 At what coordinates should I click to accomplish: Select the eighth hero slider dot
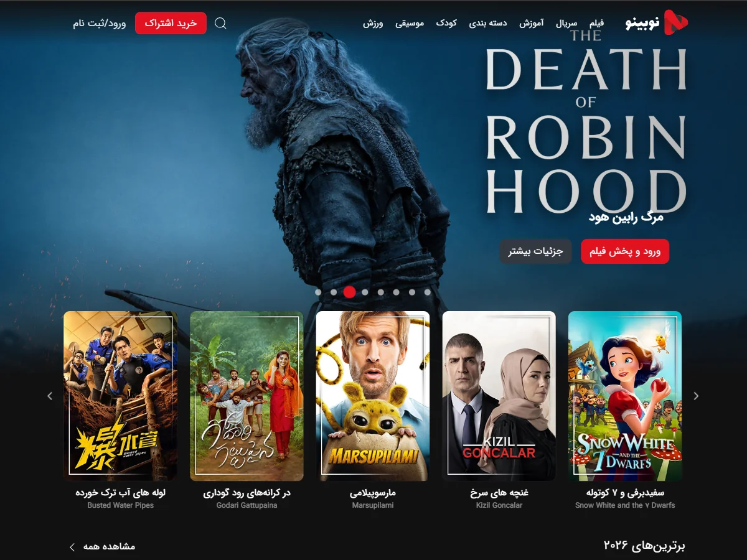coord(427,292)
